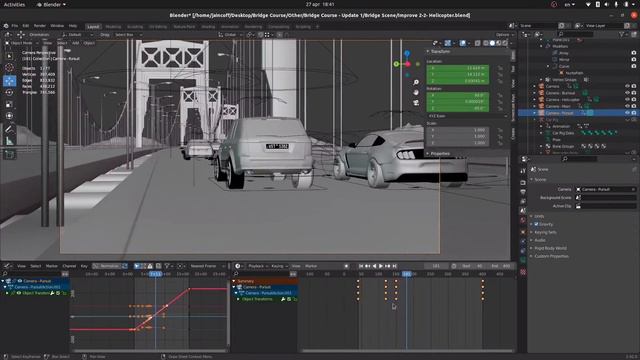Image resolution: width=640 pixels, height=360 pixels.
Task: Switch viewport to wireframe shading mode
Action: [486, 43]
